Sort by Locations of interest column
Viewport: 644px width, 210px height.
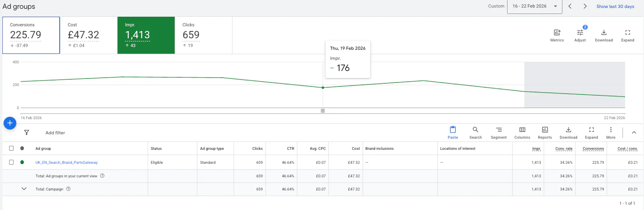pos(458,149)
